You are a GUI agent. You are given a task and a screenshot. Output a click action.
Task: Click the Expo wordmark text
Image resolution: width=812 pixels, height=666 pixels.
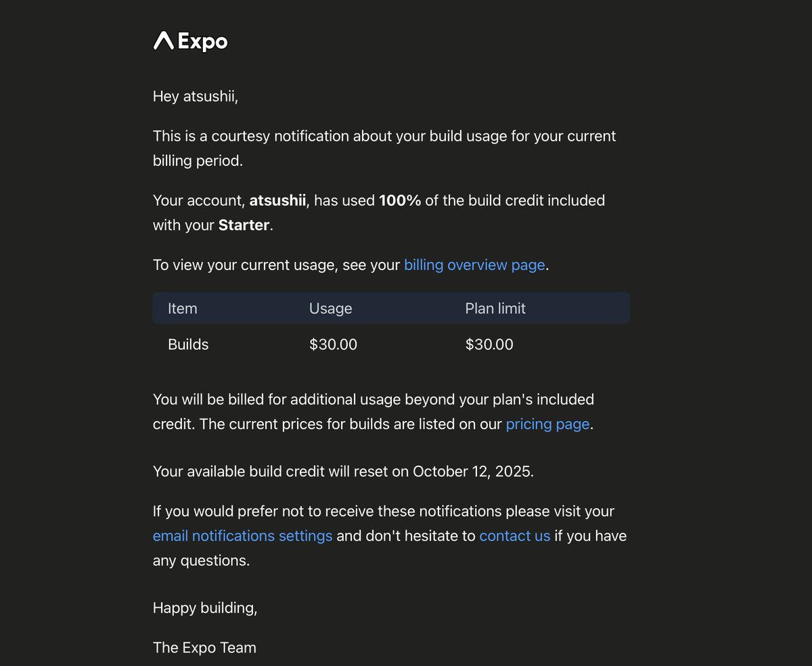click(203, 42)
